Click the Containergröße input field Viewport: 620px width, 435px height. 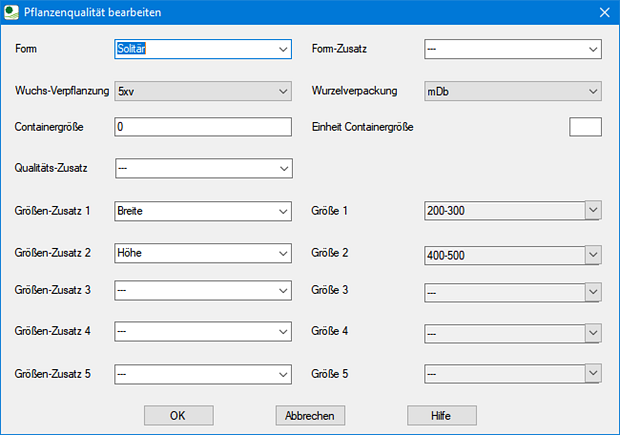pyautogui.click(x=203, y=127)
